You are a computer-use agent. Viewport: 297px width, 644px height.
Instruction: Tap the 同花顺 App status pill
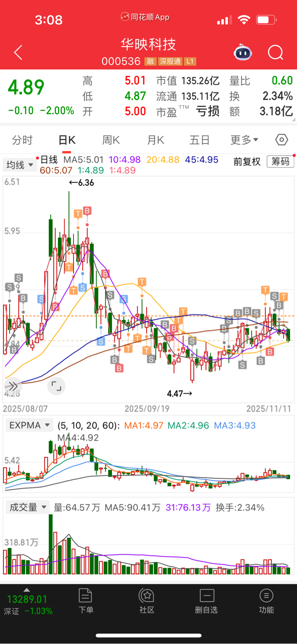(145, 17)
